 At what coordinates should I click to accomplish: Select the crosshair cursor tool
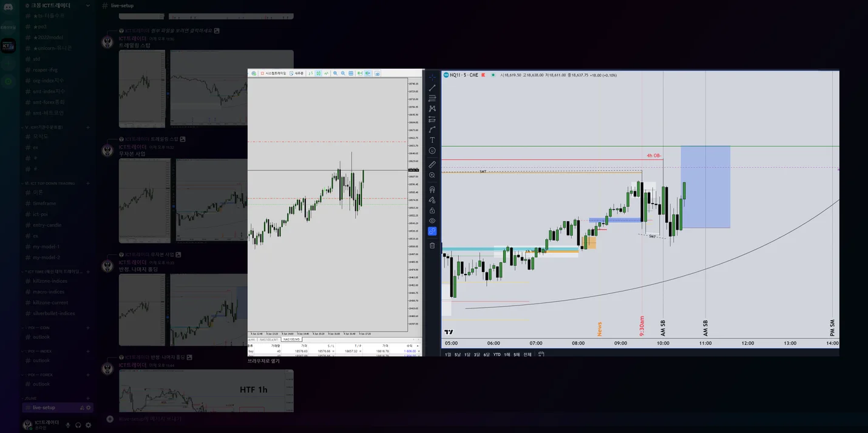point(432,77)
